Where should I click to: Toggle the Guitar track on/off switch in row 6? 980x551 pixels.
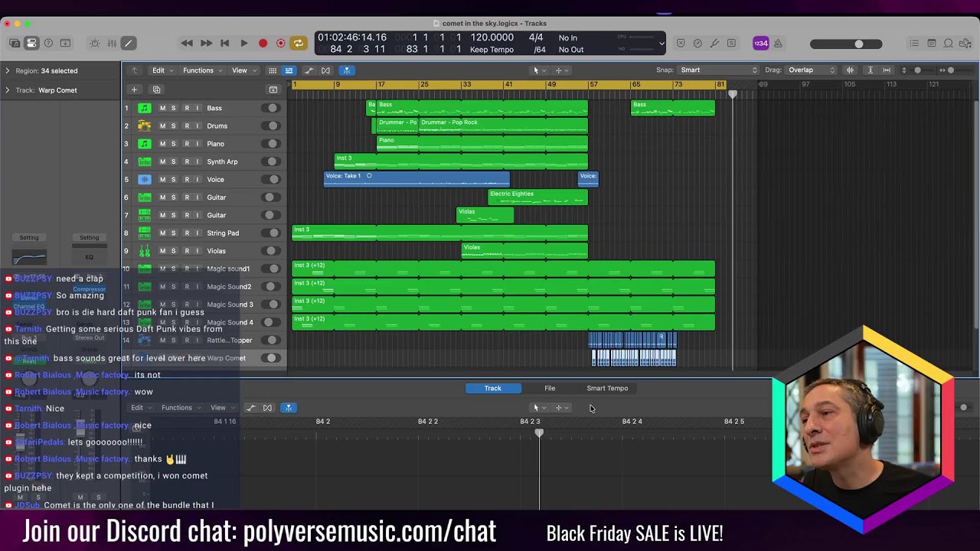tap(270, 197)
